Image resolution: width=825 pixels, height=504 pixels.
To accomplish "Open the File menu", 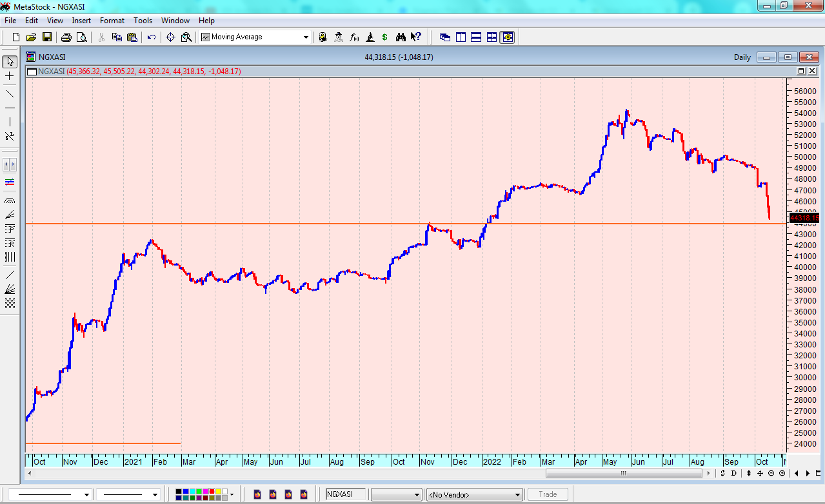I will point(10,21).
